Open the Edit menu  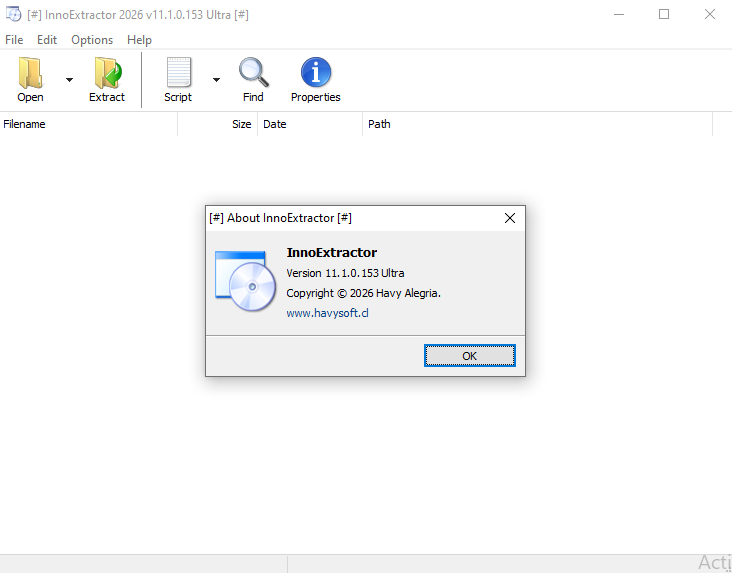coord(47,40)
